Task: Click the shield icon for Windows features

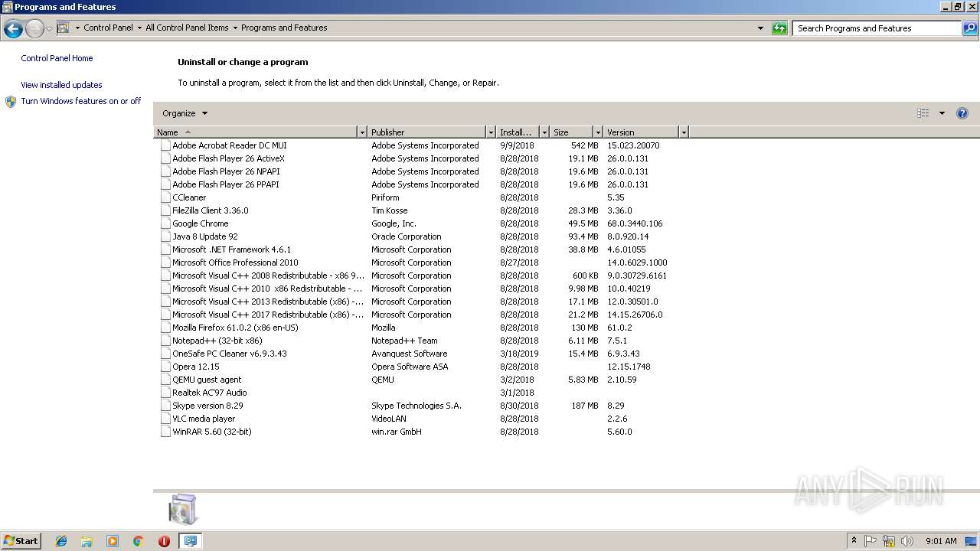Action: pos(11,102)
